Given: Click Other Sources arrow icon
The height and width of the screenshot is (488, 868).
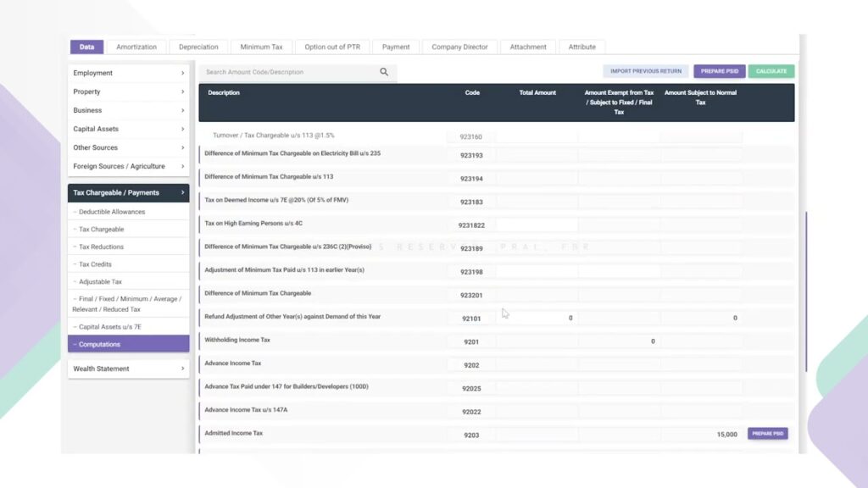Looking at the screenshot, I should point(183,147).
